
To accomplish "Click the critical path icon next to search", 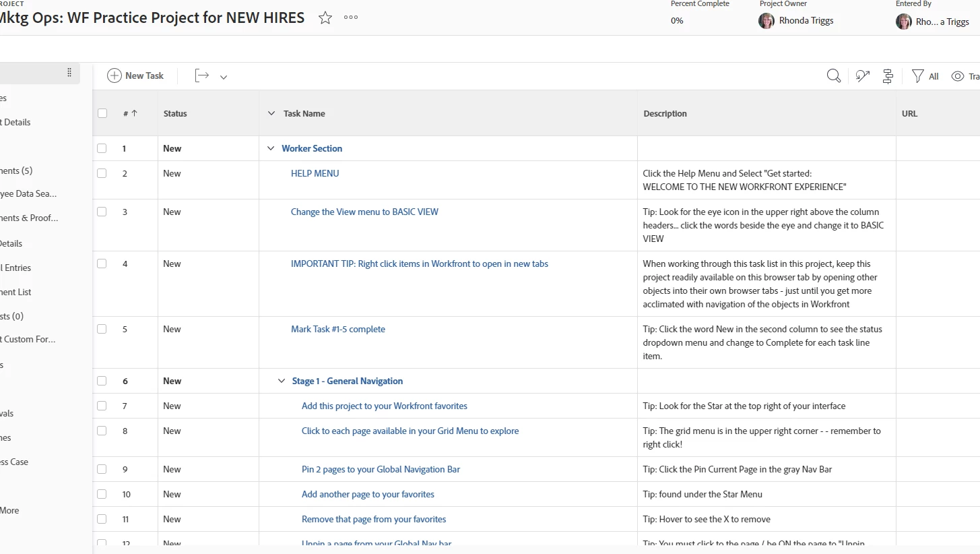I will click(863, 76).
